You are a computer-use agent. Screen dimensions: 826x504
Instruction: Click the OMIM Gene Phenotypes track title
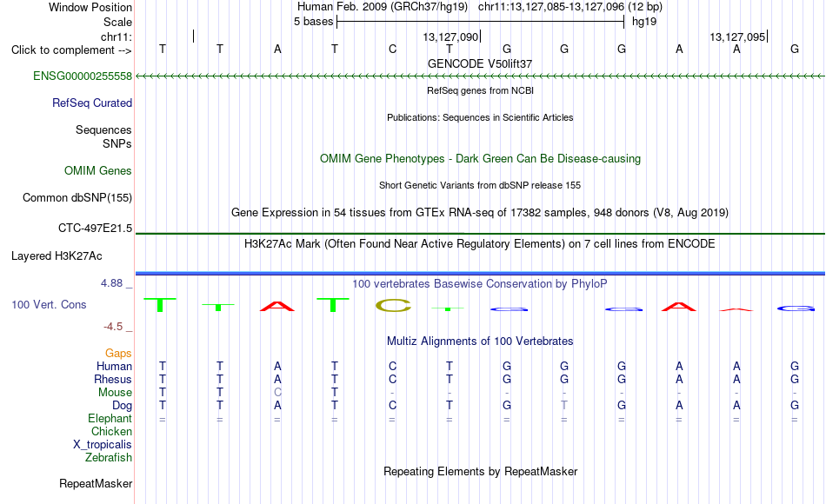coord(480,158)
